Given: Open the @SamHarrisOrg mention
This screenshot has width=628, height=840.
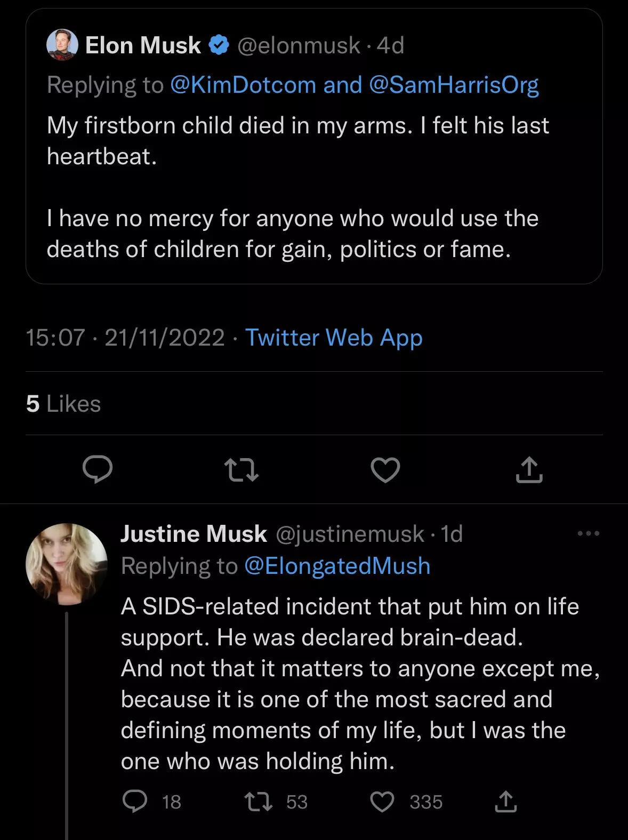Looking at the screenshot, I should click(x=454, y=85).
